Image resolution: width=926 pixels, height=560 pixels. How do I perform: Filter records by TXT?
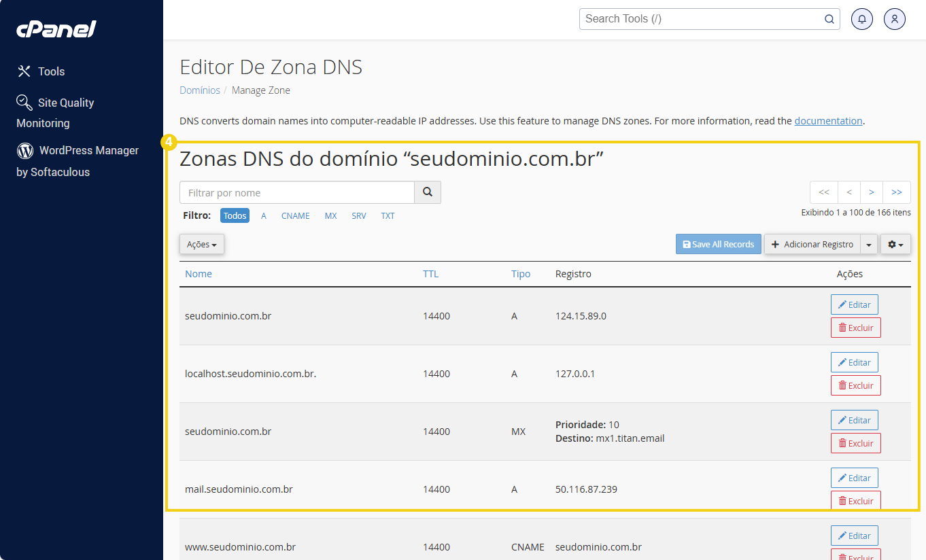(x=388, y=215)
